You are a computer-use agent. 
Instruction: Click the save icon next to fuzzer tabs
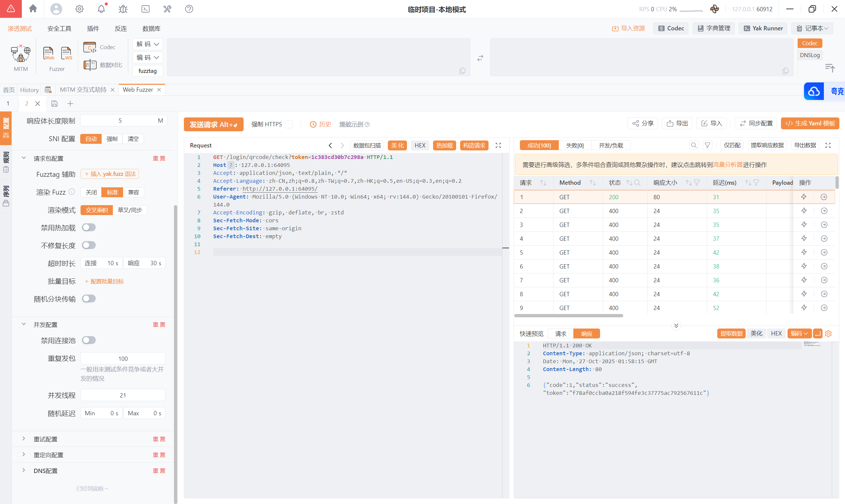(x=54, y=104)
